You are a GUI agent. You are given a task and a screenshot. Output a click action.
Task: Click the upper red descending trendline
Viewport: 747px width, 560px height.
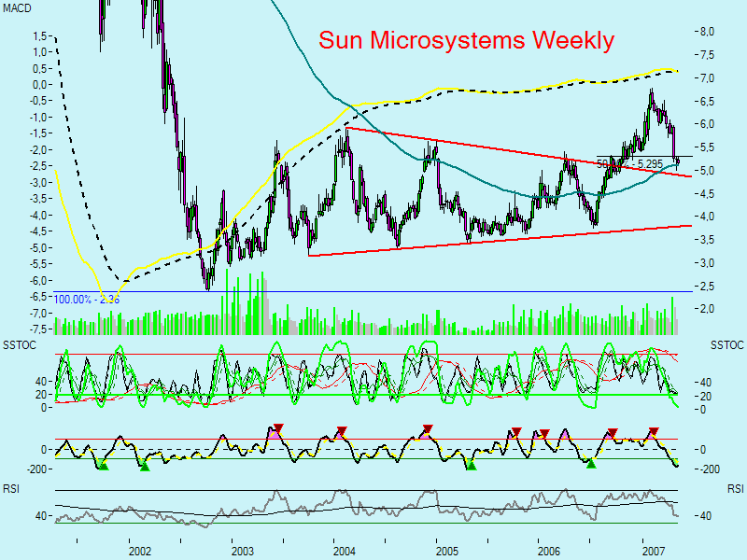pos(519,152)
